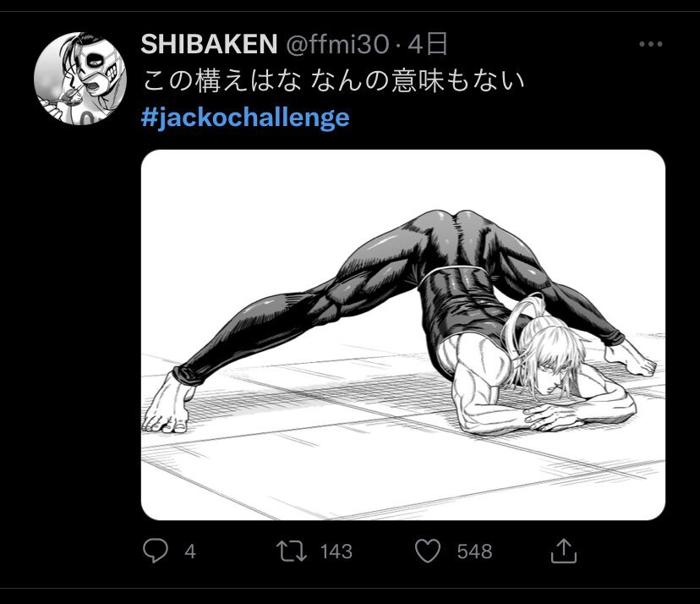Open the manga illustration image
This screenshot has width=700, height=604.
coord(402,334)
